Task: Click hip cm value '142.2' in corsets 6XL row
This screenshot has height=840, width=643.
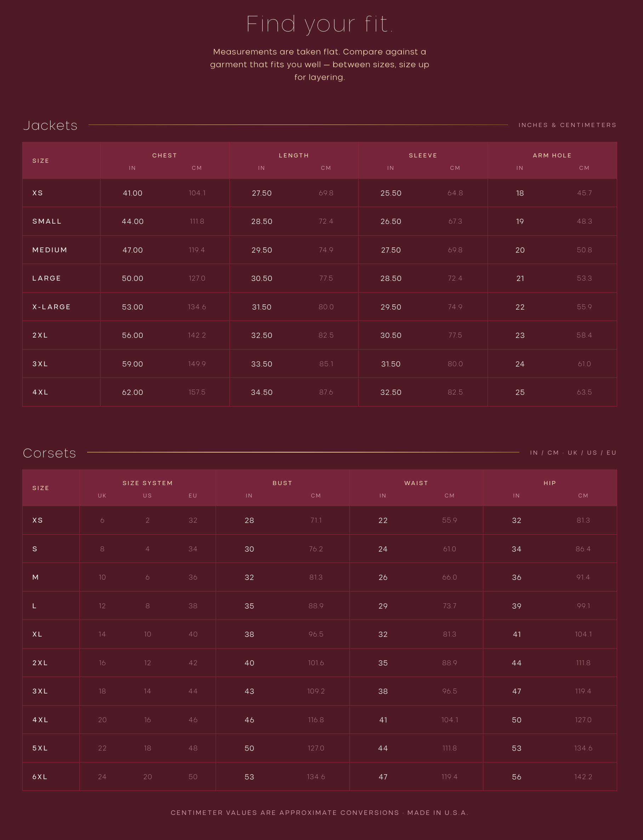Action: 583,777
